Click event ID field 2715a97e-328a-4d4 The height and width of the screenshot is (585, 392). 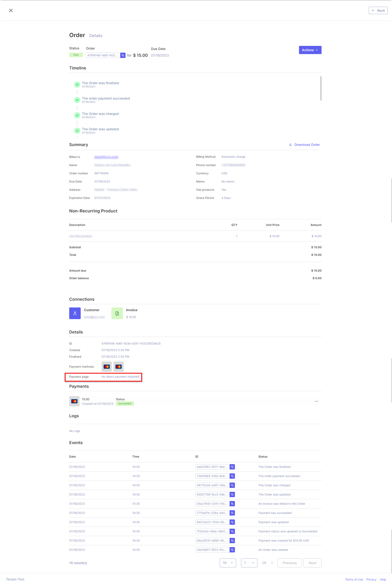(x=212, y=513)
